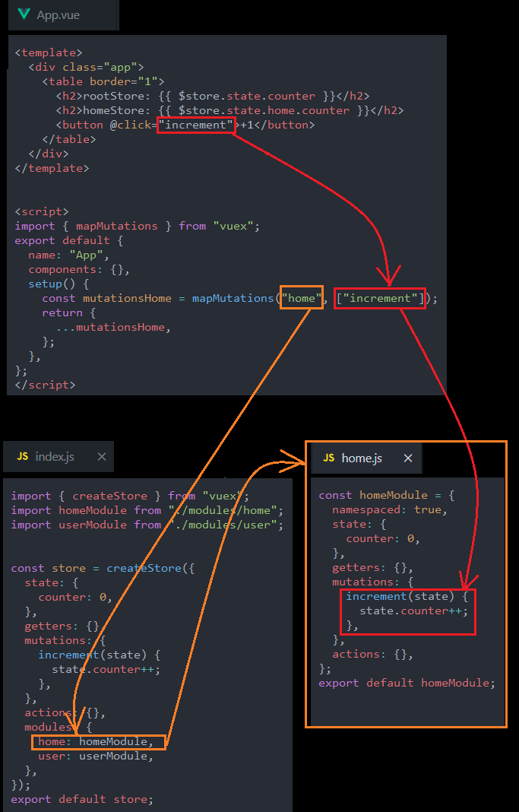Click the opening <script> tag

(x=41, y=211)
